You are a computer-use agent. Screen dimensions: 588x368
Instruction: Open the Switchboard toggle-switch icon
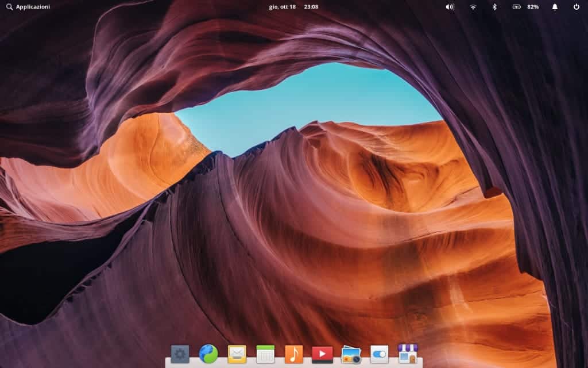pos(380,354)
